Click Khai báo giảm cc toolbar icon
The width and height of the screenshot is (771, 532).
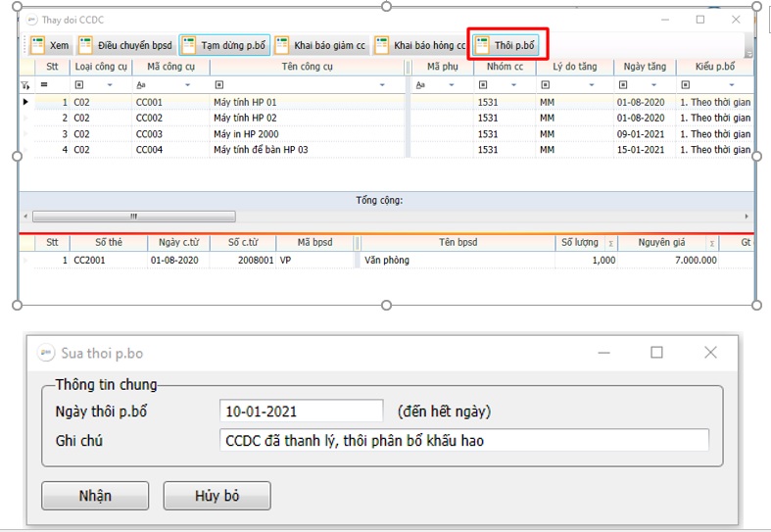pyautogui.click(x=320, y=45)
